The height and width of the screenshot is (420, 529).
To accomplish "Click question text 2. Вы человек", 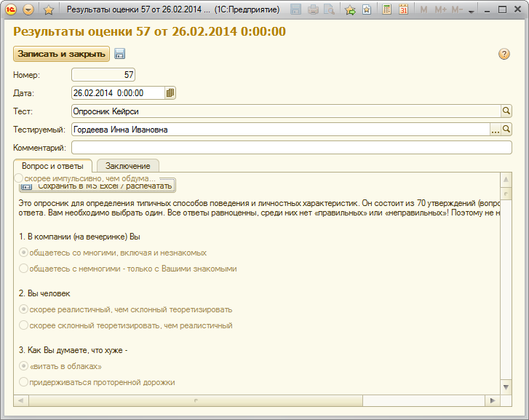I will [44, 293].
